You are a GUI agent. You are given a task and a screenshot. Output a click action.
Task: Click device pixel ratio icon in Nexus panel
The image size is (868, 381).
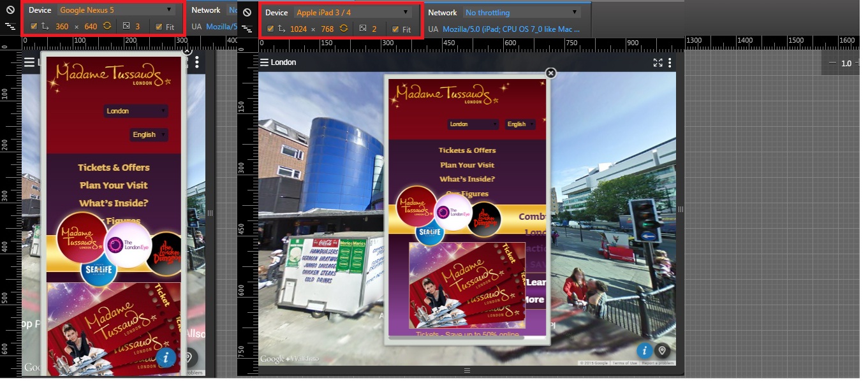tap(126, 27)
